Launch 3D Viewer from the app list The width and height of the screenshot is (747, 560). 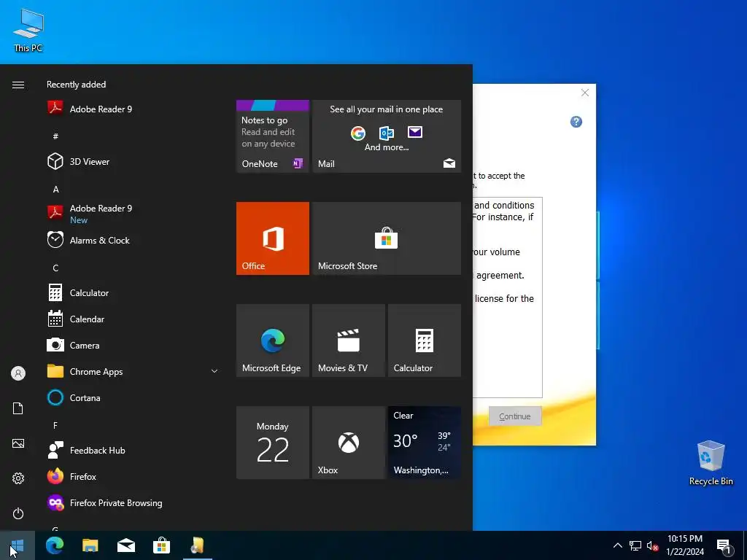pos(133,161)
